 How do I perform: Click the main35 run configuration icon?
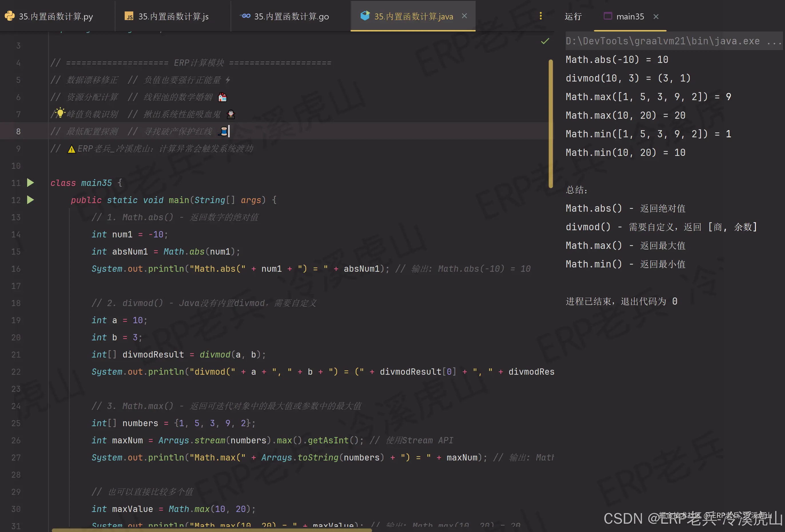point(608,16)
